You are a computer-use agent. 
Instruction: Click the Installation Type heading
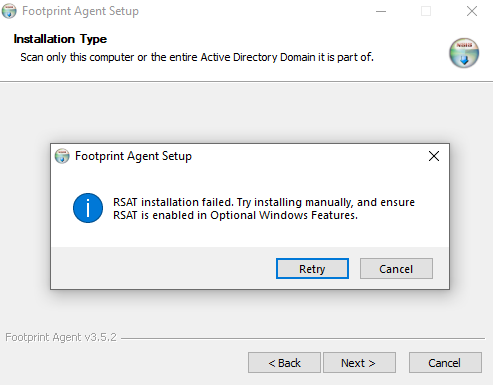pyautogui.click(x=60, y=39)
